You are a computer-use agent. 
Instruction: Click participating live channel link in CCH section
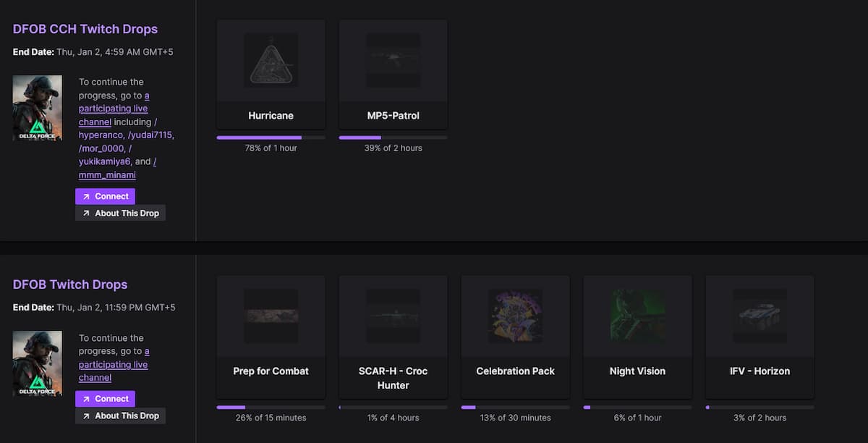pos(114,108)
